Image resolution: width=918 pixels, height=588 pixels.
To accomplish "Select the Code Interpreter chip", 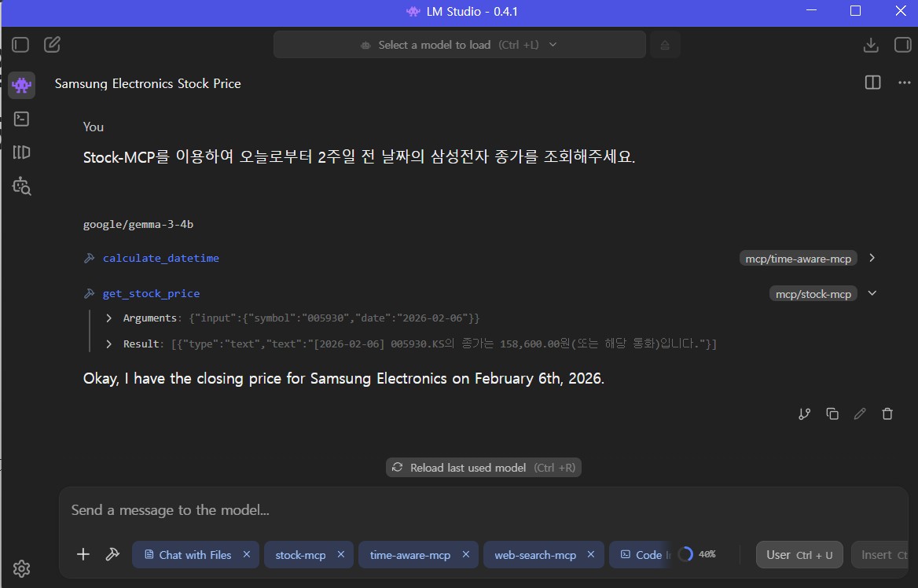I will (x=641, y=555).
